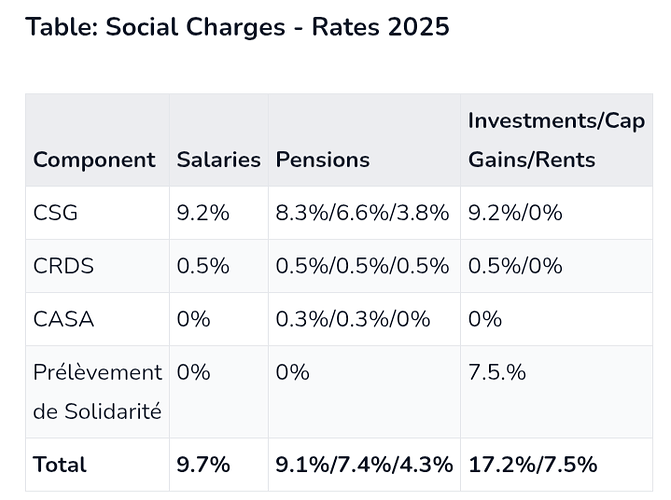Click the Total row label
Image resolution: width=671 pixels, height=500 pixels.
point(59,465)
